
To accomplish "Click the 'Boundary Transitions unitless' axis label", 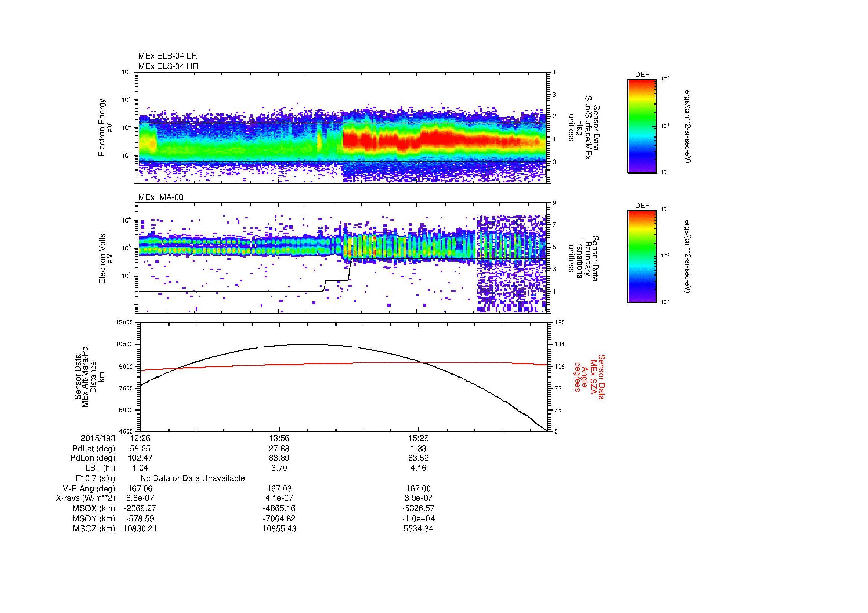I will pyautogui.click(x=583, y=258).
